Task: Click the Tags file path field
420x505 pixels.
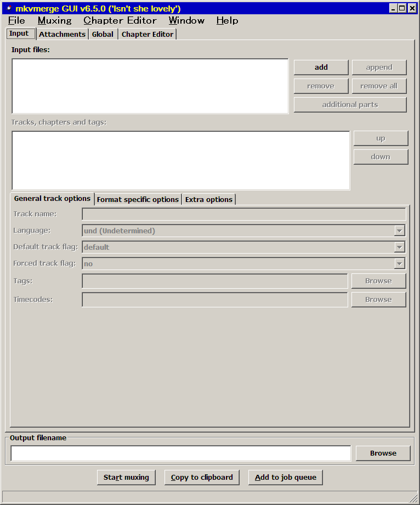Action: click(x=215, y=281)
